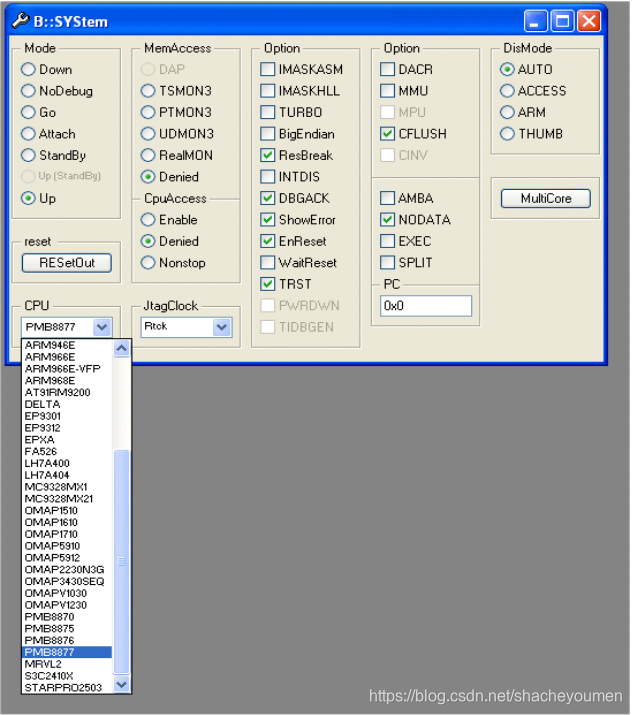This screenshot has width=632, height=715.
Task: Enable the WaitReset option
Action: click(x=268, y=263)
